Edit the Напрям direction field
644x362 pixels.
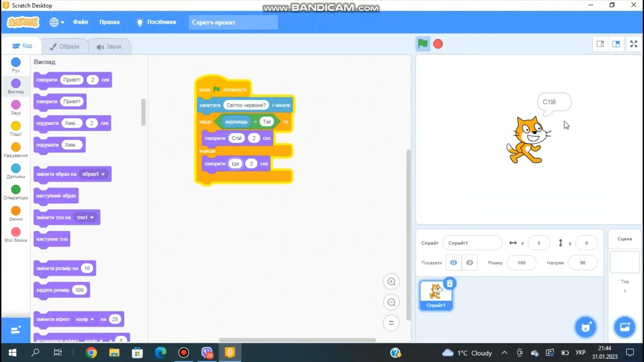coord(583,262)
